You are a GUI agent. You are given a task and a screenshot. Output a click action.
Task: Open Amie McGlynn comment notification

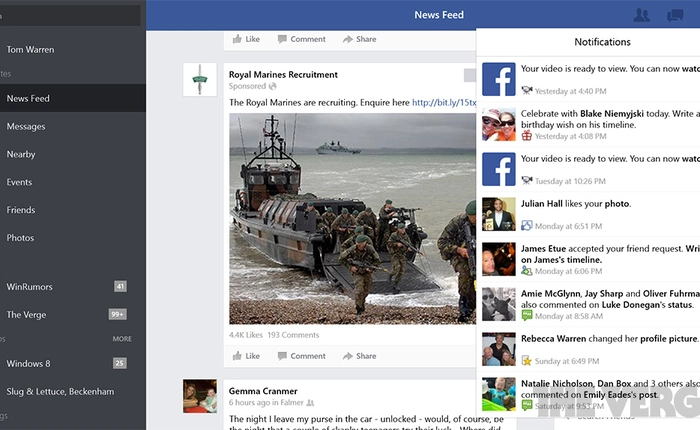click(588, 305)
